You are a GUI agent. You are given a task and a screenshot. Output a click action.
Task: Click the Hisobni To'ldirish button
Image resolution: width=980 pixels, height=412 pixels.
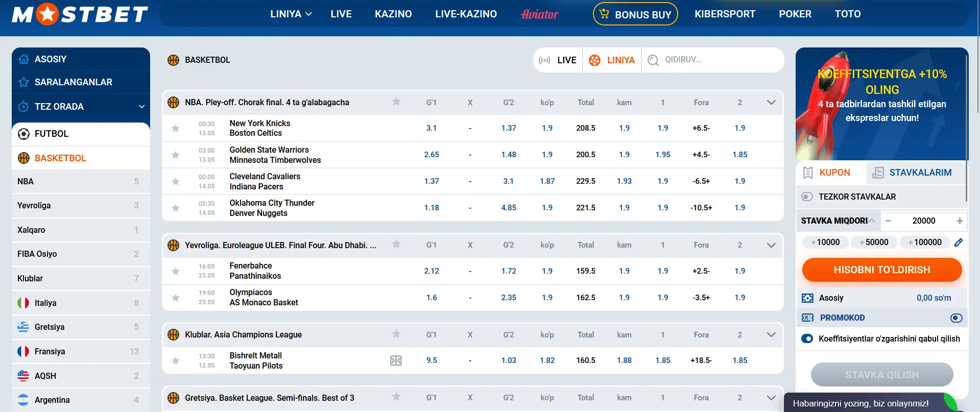pyautogui.click(x=882, y=270)
